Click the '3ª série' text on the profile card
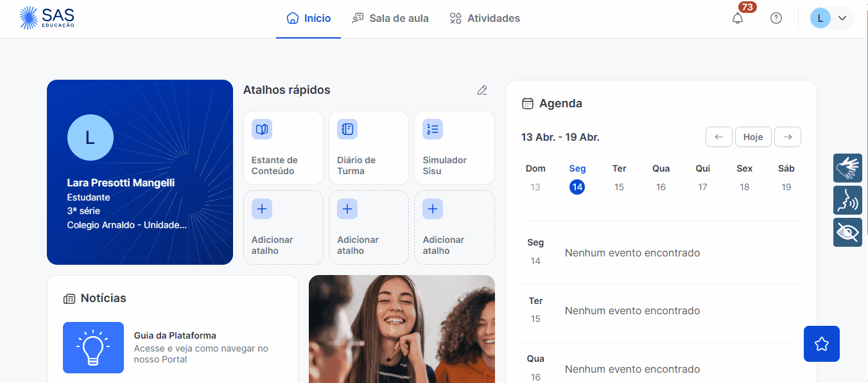The height and width of the screenshot is (383, 868). 83,211
